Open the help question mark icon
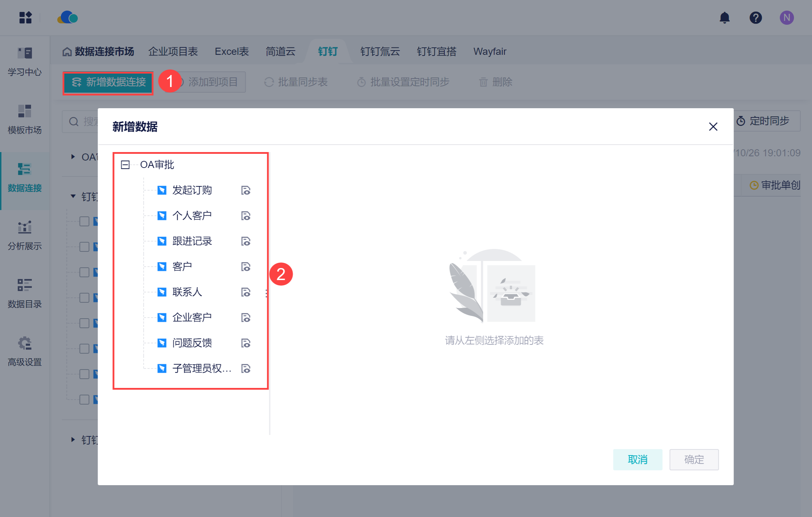Viewport: 812px width, 517px height. tap(755, 18)
